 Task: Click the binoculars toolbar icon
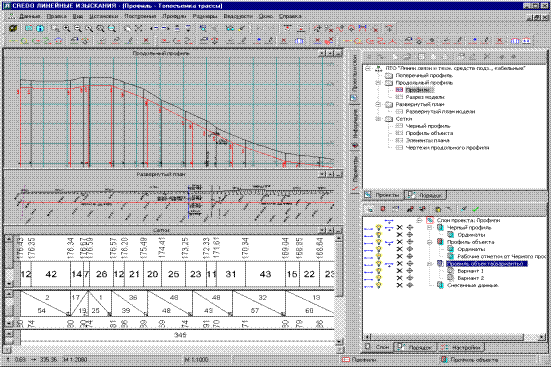coord(230,28)
